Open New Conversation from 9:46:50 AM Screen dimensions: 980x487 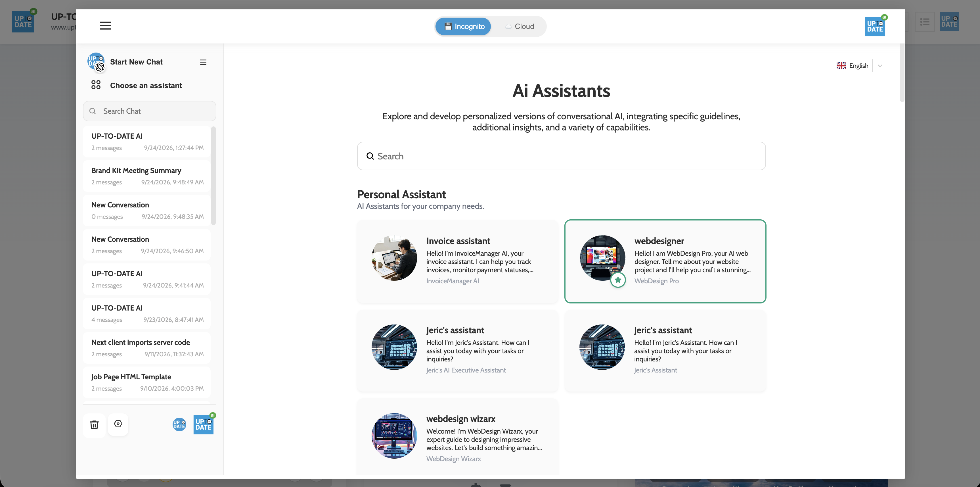coord(147,245)
